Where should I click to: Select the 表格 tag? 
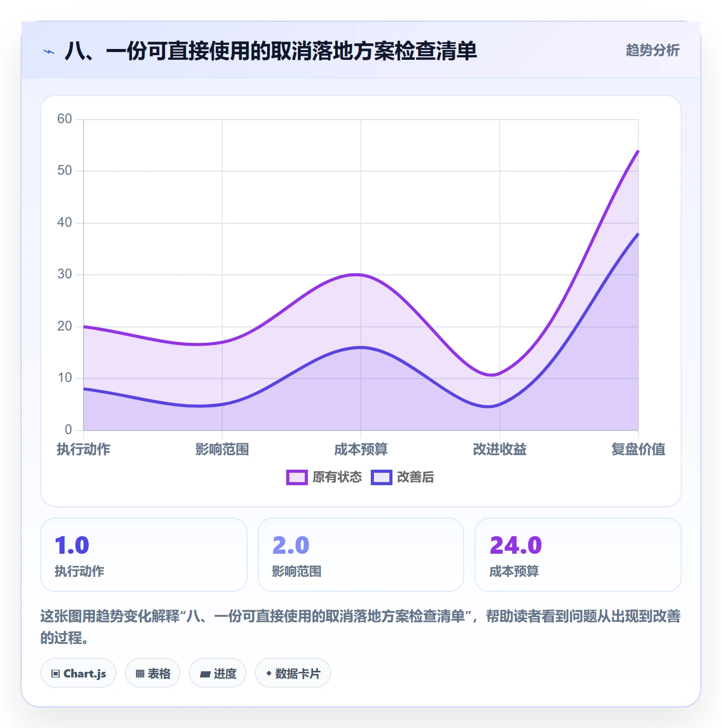click(x=153, y=673)
